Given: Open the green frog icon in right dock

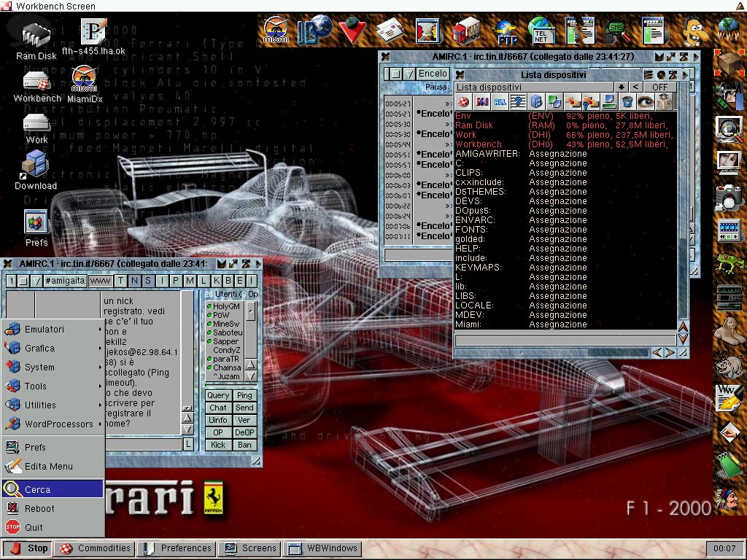Looking at the screenshot, I should 729,262.
